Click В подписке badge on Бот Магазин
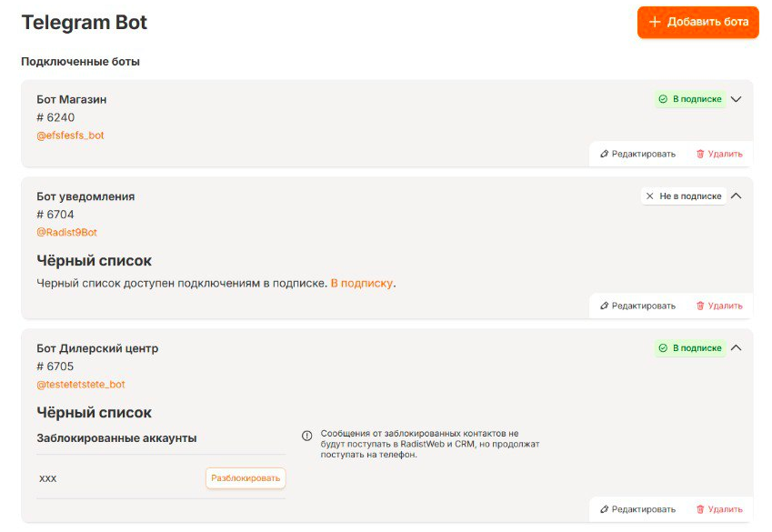Screen dimensions: 772x532 (x=690, y=99)
